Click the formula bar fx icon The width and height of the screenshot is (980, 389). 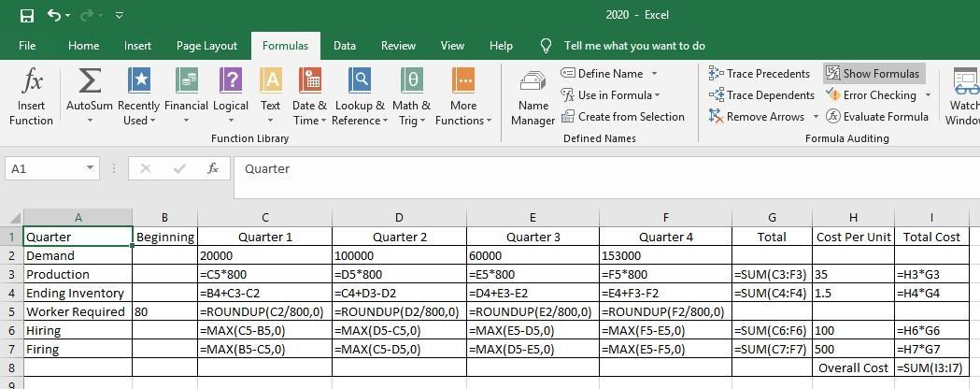pyautogui.click(x=213, y=168)
